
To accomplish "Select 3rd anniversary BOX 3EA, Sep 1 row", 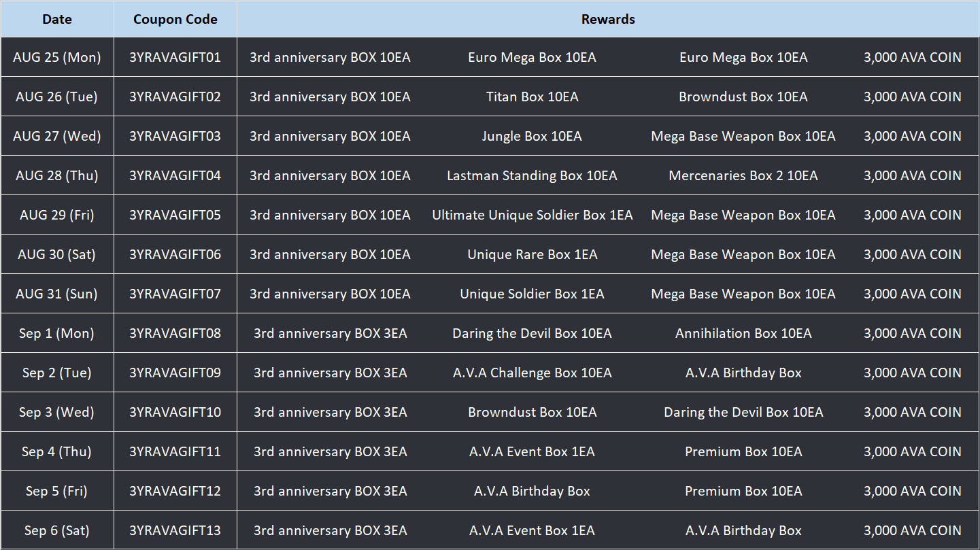I will pos(330,333).
